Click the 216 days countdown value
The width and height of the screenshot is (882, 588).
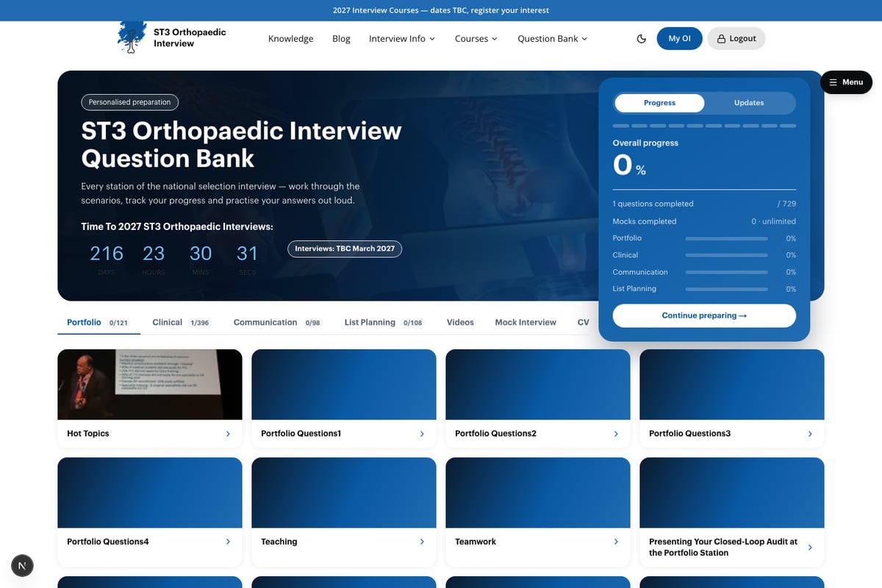tap(107, 254)
